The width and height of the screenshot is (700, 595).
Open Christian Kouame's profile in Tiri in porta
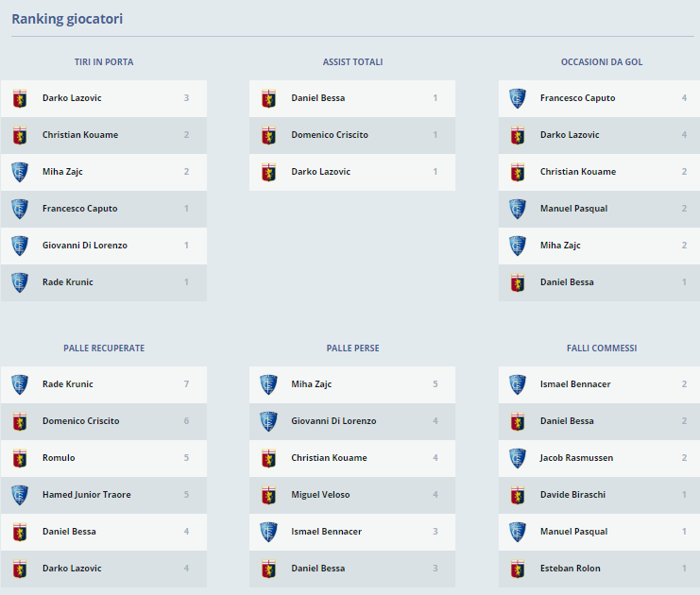click(80, 135)
